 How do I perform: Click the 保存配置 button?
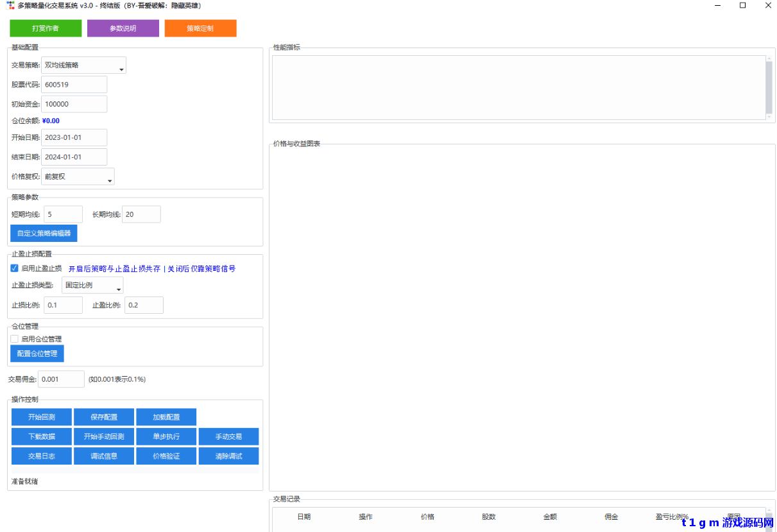click(x=103, y=416)
